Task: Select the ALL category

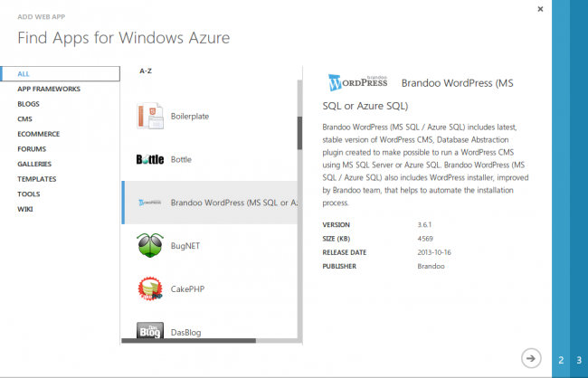Action: point(61,74)
